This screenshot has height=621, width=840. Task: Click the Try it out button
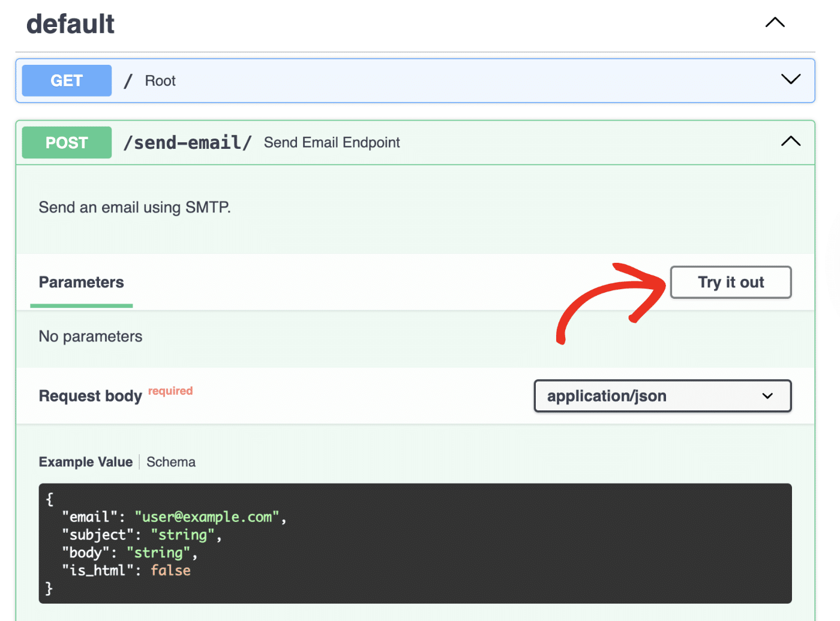[x=730, y=282]
